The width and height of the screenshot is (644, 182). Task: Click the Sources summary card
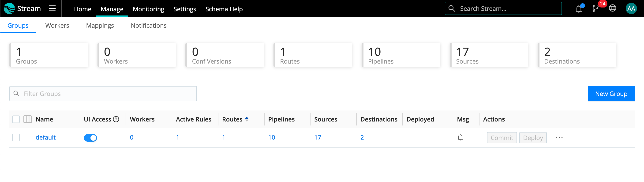point(489,55)
